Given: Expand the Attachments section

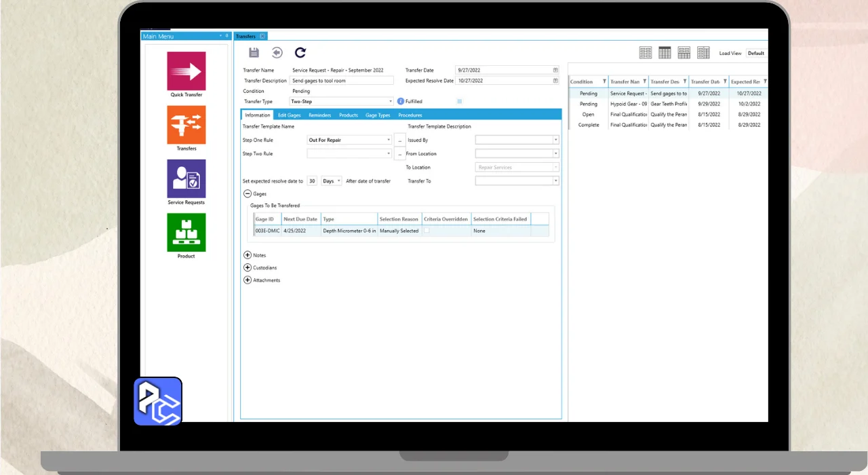Looking at the screenshot, I should click(x=247, y=280).
